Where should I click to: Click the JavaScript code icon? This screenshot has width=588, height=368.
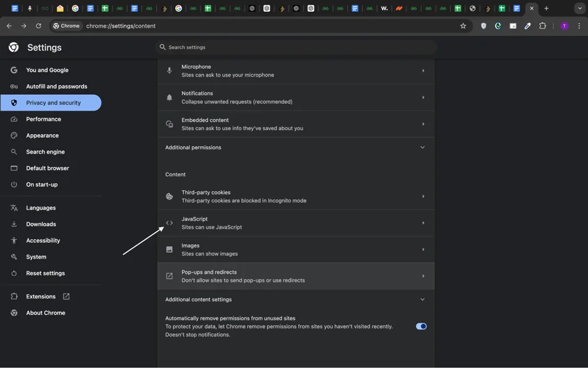pyautogui.click(x=169, y=223)
